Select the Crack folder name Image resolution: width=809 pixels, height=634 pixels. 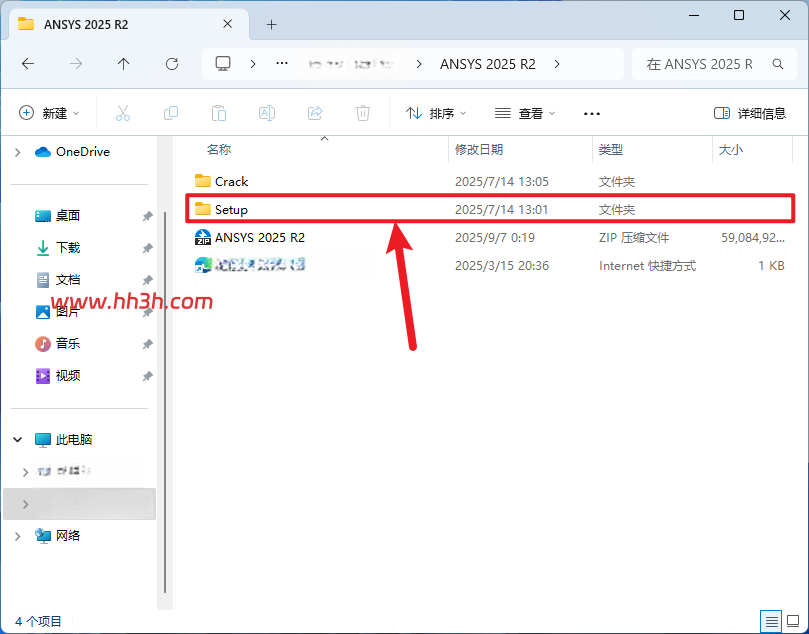point(232,182)
